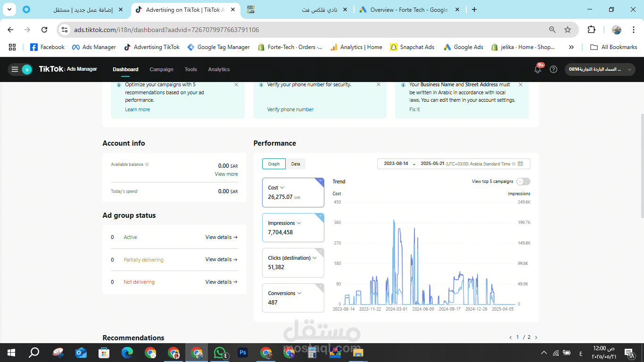View details for Active ad groups

[x=222, y=237]
